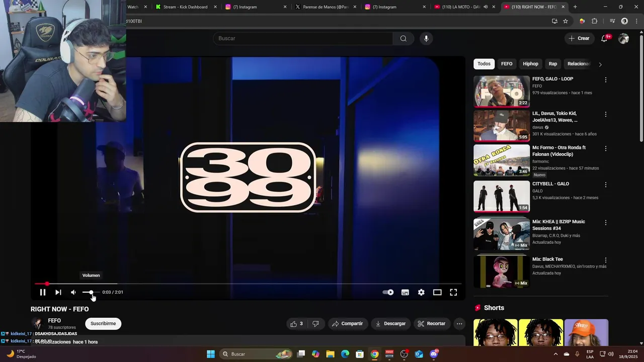Screen dimensions: 644x362
Task: Open FEFO, GALO - LOOP thumbnail
Action: pyautogui.click(x=502, y=91)
